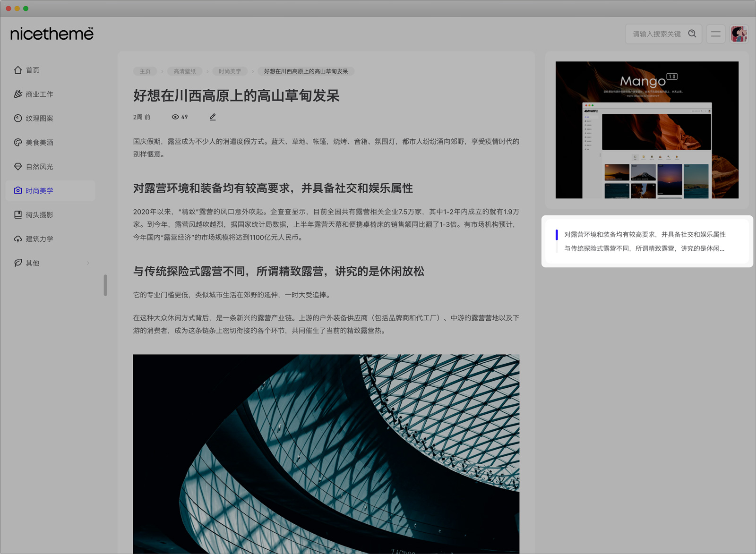Screen dimensions: 756x554
Task: Focus the search keyword input
Action: (x=657, y=34)
